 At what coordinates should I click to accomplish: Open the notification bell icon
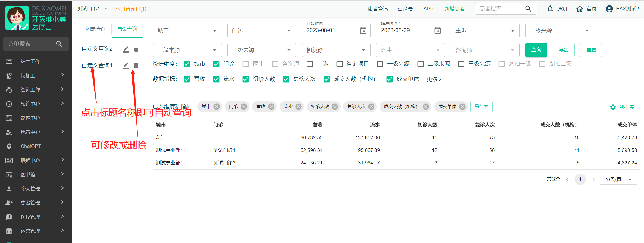[x=550, y=9]
